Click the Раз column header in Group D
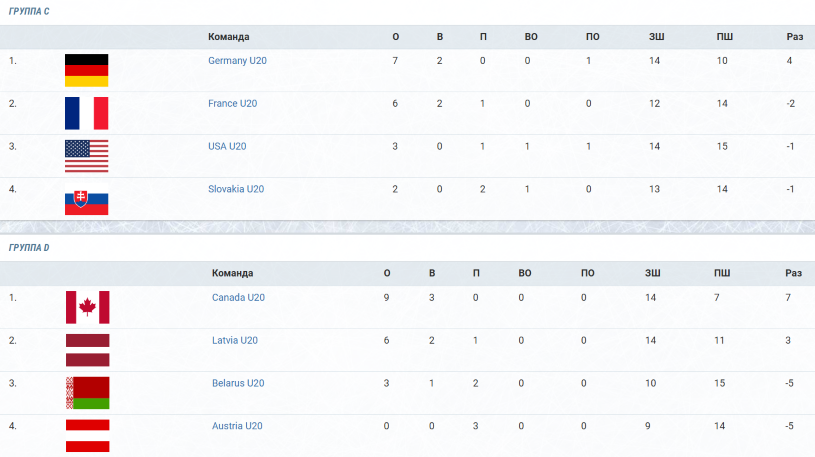Viewport: 815px width, 457px height. point(793,273)
